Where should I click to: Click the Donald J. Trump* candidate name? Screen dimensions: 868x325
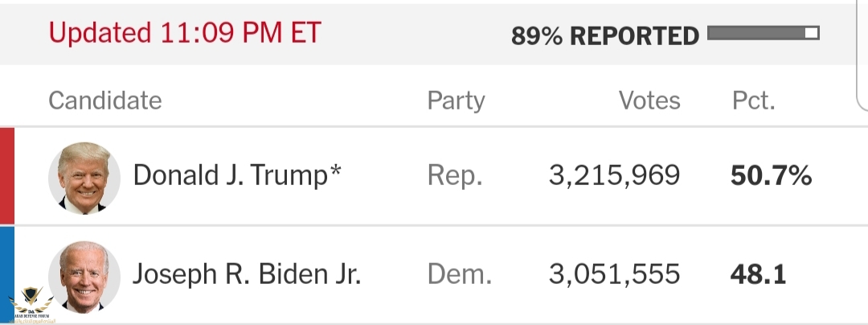click(x=237, y=176)
